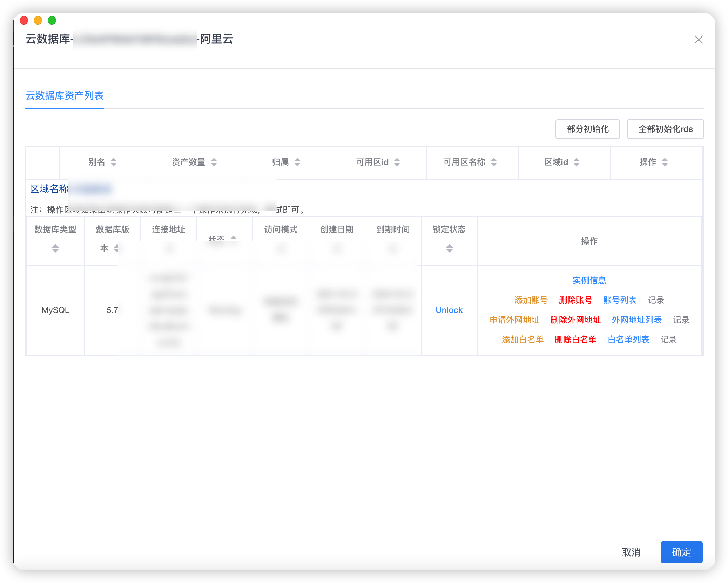Switch to 云数据库资产列表 tab

pos(65,95)
